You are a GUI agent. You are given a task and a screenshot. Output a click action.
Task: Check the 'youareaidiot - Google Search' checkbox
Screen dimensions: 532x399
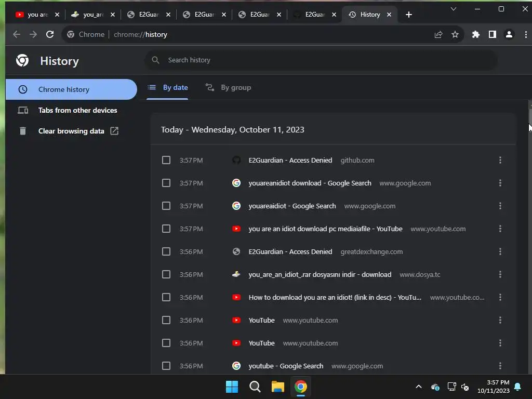(x=166, y=206)
